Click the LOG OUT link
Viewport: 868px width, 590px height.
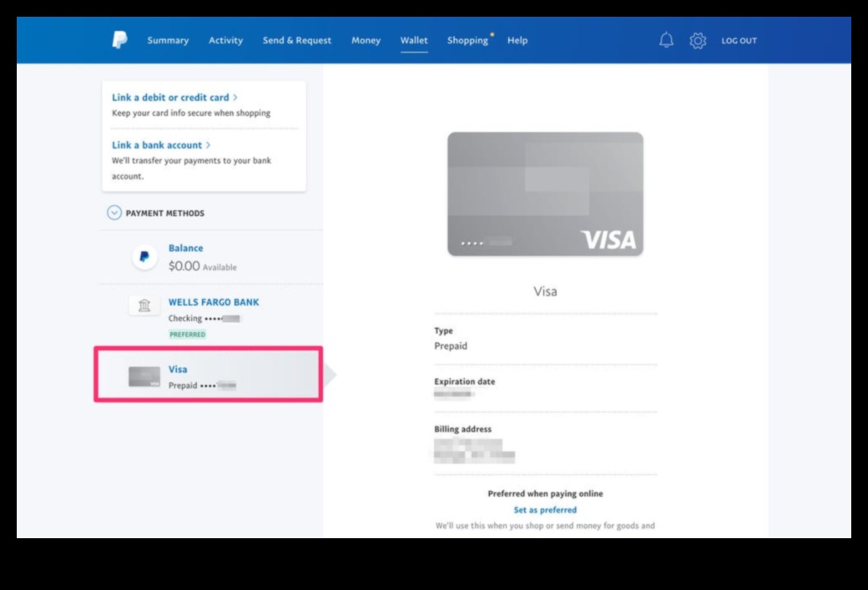[x=739, y=40]
